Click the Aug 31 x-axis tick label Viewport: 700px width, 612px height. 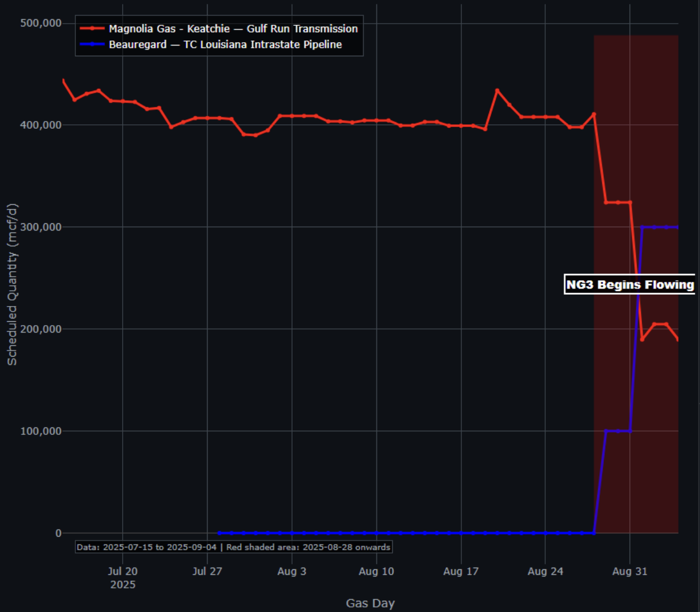[x=630, y=571]
